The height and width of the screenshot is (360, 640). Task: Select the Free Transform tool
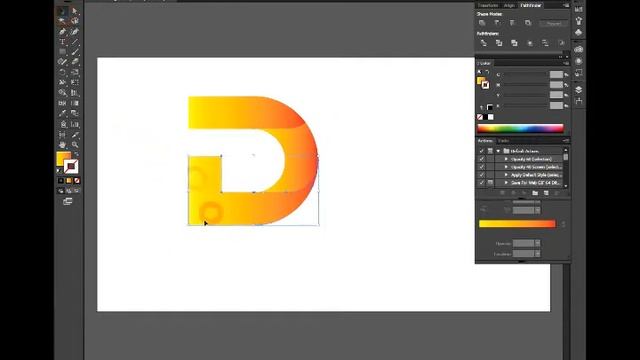click(x=75, y=82)
